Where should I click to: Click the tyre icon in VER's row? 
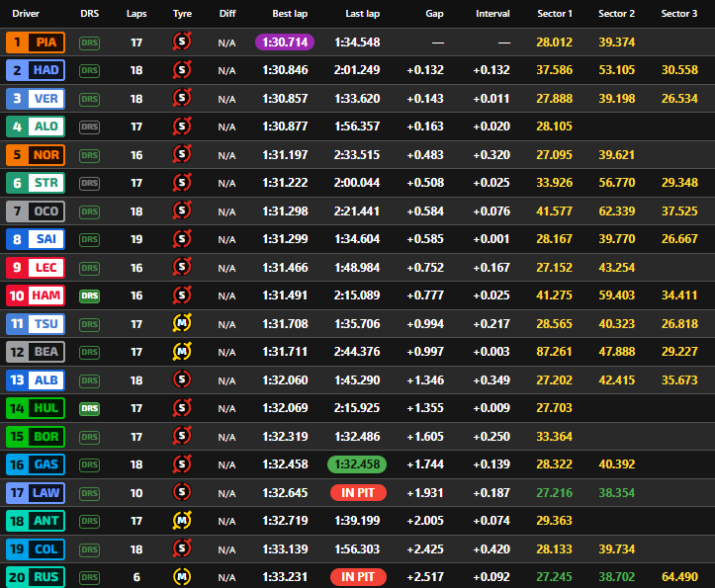click(182, 99)
